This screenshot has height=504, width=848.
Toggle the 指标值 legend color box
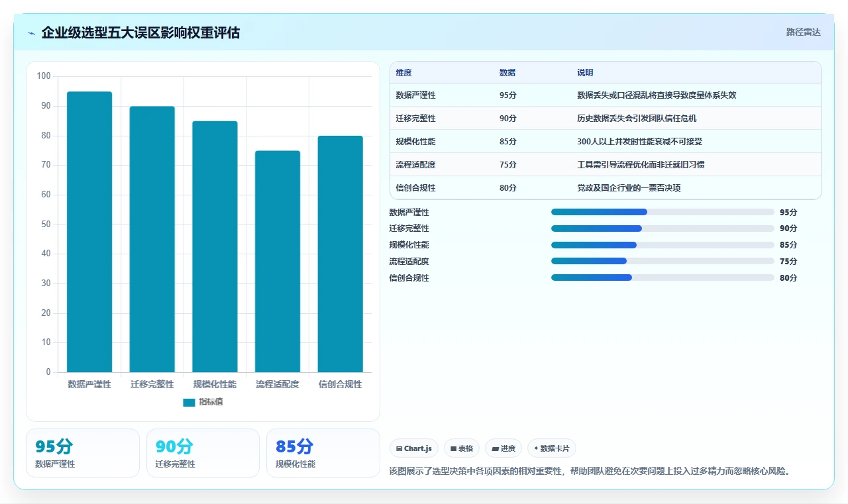click(x=189, y=402)
